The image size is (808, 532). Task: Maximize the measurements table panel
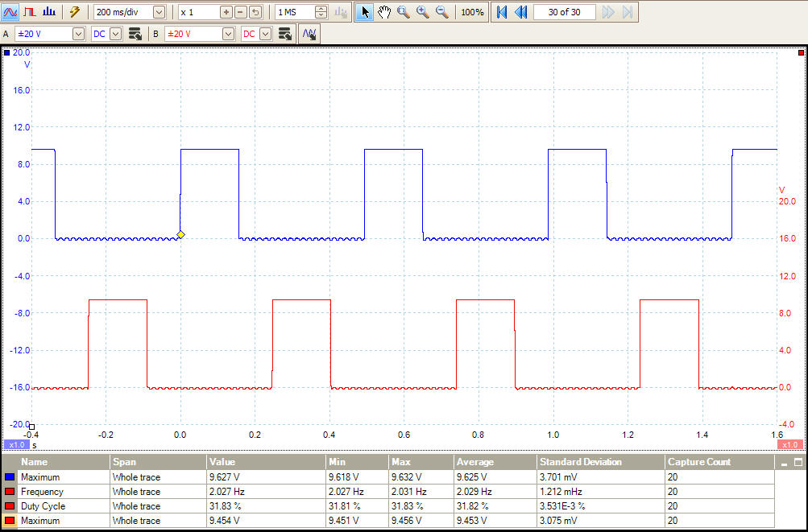click(x=798, y=463)
